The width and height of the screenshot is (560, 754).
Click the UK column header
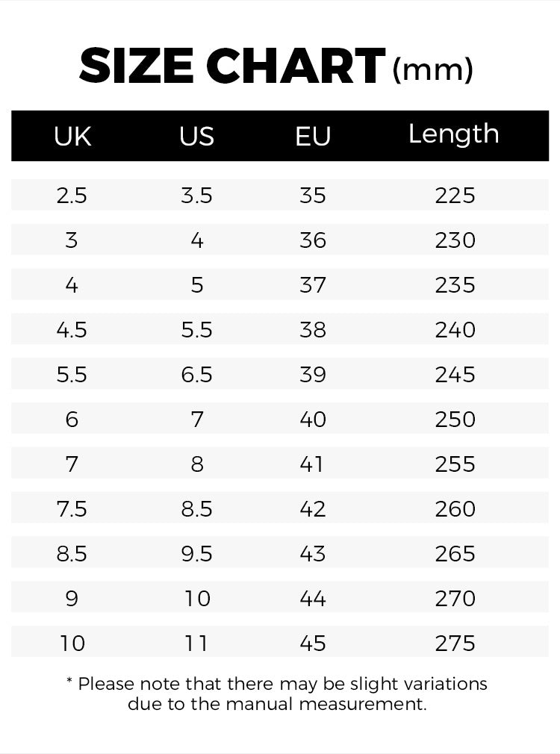coord(72,137)
